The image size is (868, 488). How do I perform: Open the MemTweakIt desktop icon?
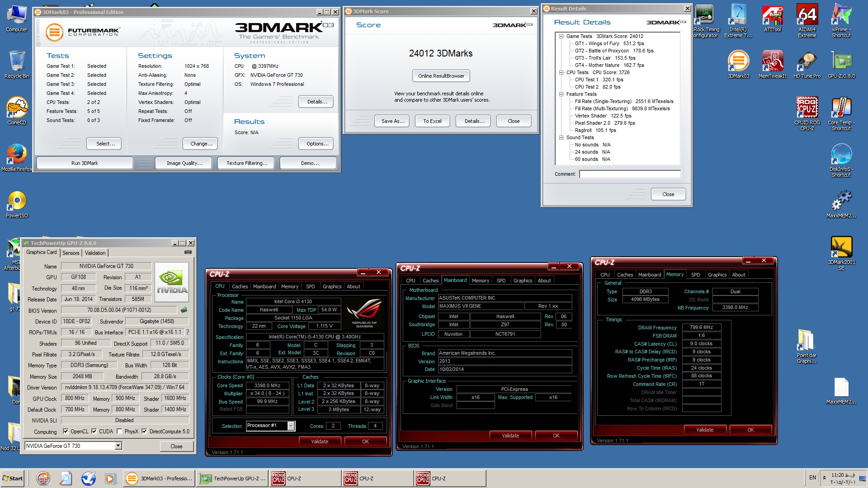773,64
